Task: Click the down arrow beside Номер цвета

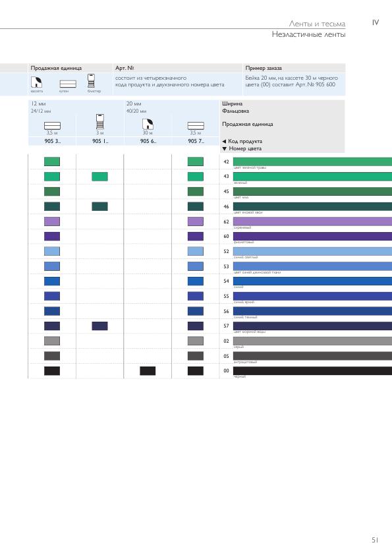Action: click(224, 149)
